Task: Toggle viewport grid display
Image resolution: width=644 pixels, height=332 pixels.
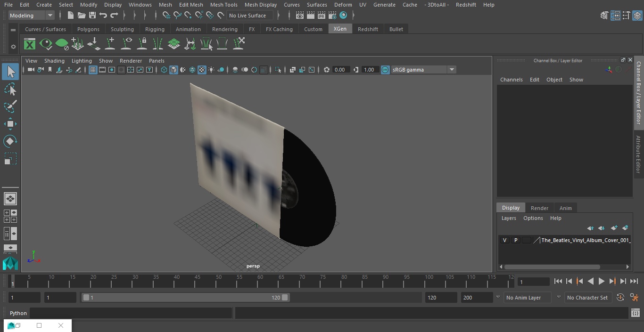Action: (x=93, y=70)
